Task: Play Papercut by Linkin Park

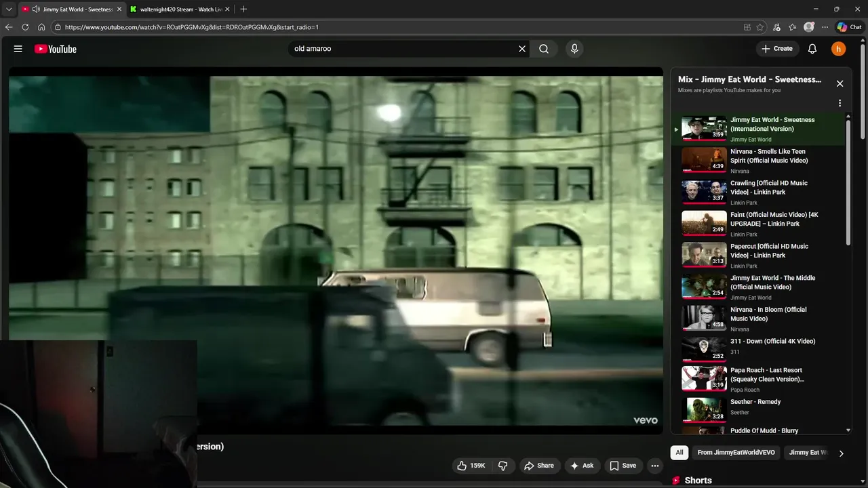Action: (x=758, y=256)
